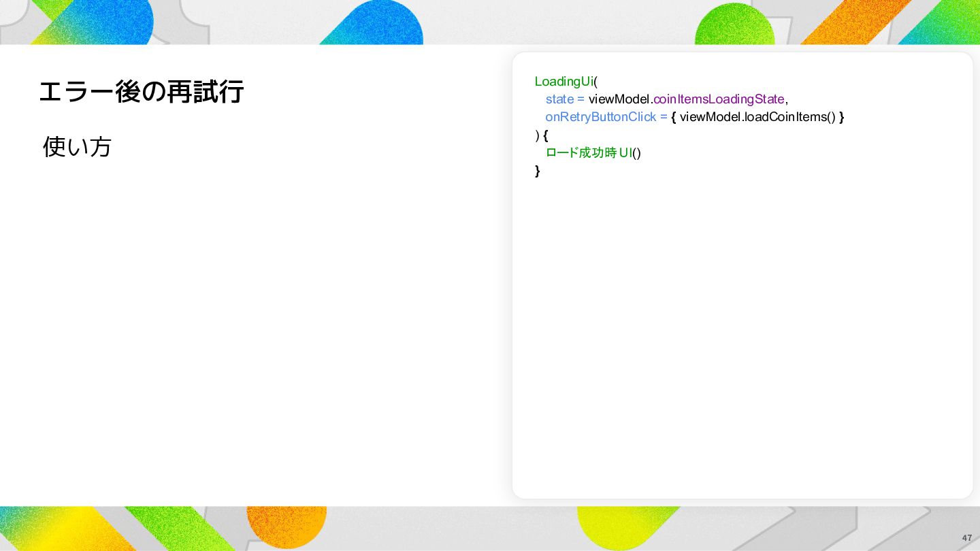Click the blue gradient circle top-left
Viewport: 980px width, 551px height.
(x=112, y=22)
